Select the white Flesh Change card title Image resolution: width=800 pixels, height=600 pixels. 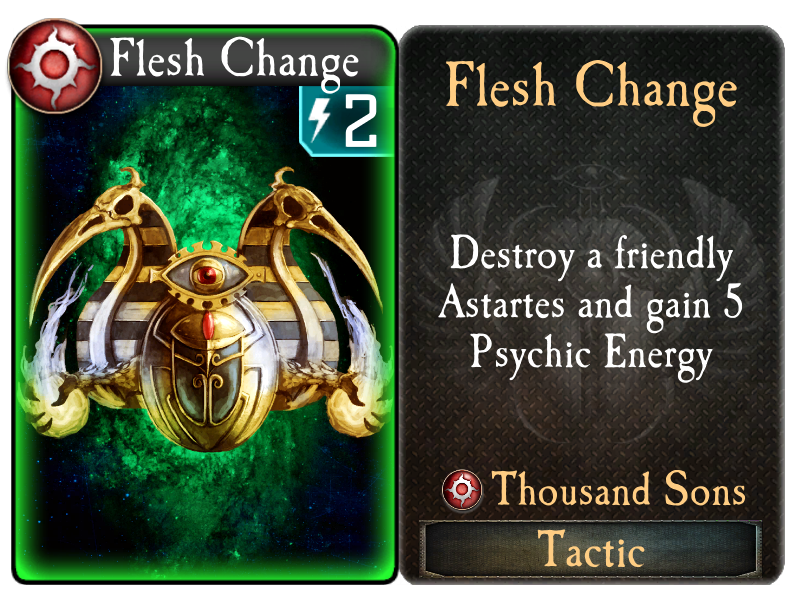[234, 60]
